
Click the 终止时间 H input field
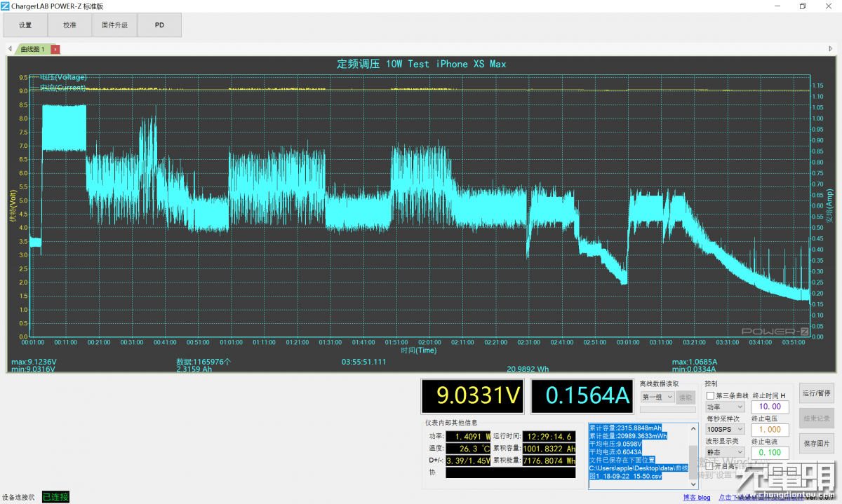point(770,407)
